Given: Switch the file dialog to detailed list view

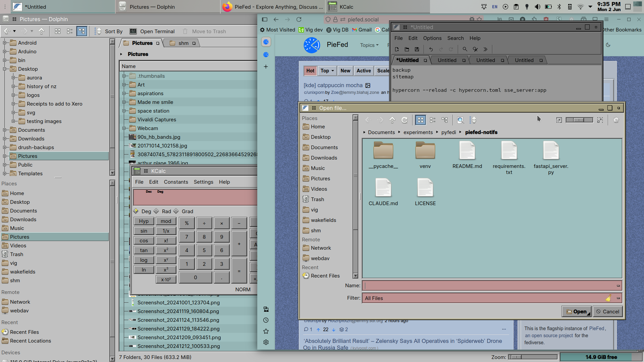Looking at the screenshot, I should point(432,120).
